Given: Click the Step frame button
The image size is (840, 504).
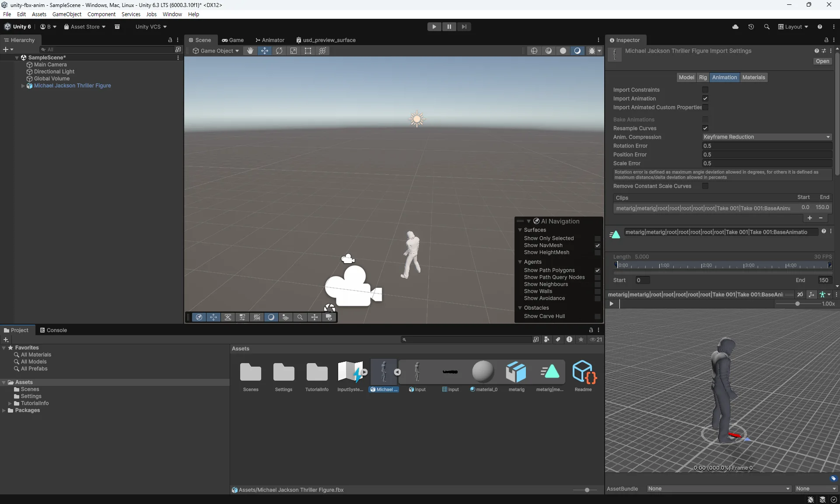Looking at the screenshot, I should click(x=464, y=27).
